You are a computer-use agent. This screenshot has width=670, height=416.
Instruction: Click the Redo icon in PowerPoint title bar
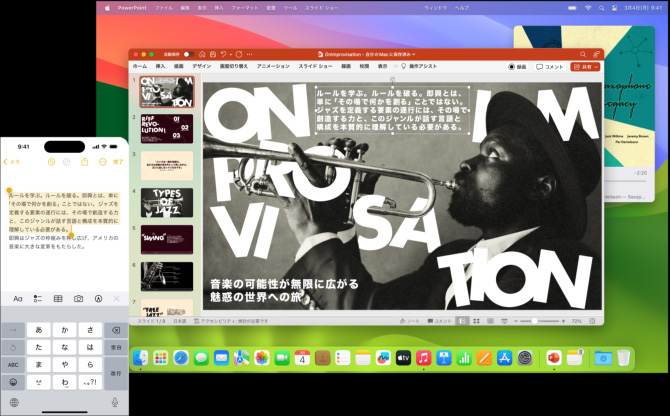[x=239, y=54]
